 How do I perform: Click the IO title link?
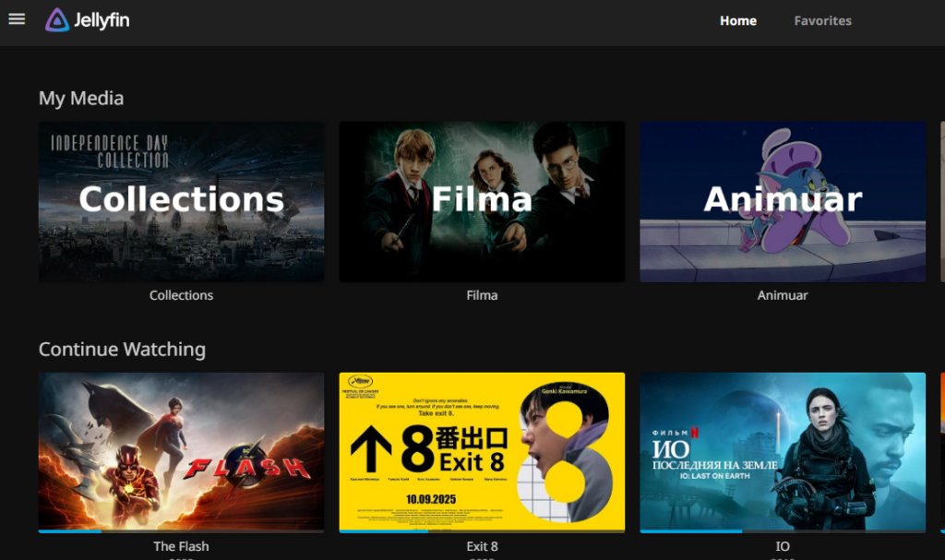tap(783, 546)
